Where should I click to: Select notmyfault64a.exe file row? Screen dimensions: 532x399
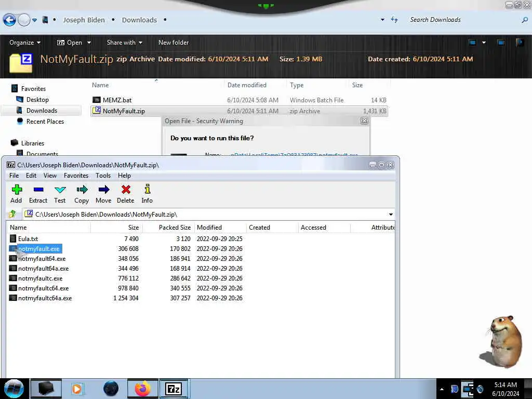(126, 269)
